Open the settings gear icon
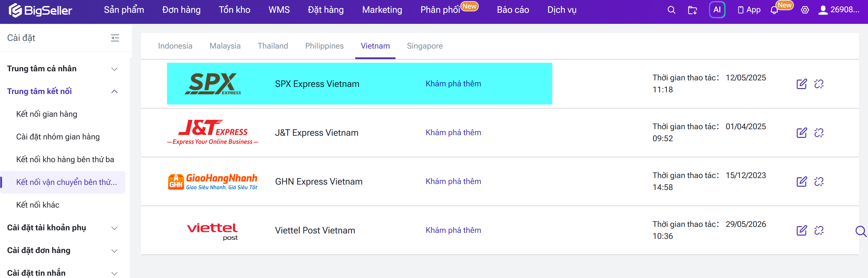Image resolution: width=868 pixels, height=278 pixels. [805, 10]
